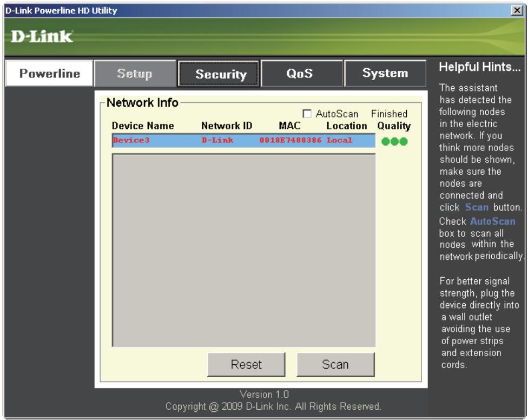The width and height of the screenshot is (528, 420).
Task: Close the D-Link Powerline HD Utility window
Action: (517, 10)
